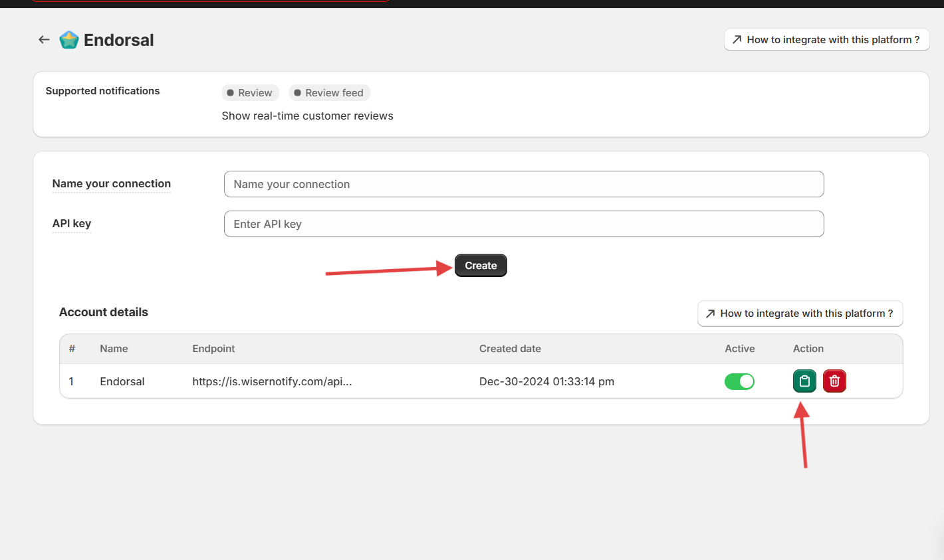
Task: Select the Review feed notification tag
Action: click(329, 93)
